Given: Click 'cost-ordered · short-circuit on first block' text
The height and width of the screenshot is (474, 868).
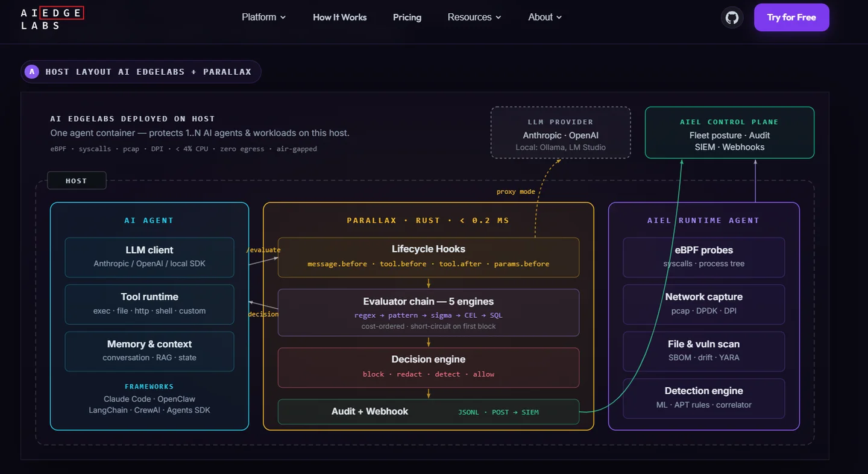Looking at the screenshot, I should click(429, 326).
